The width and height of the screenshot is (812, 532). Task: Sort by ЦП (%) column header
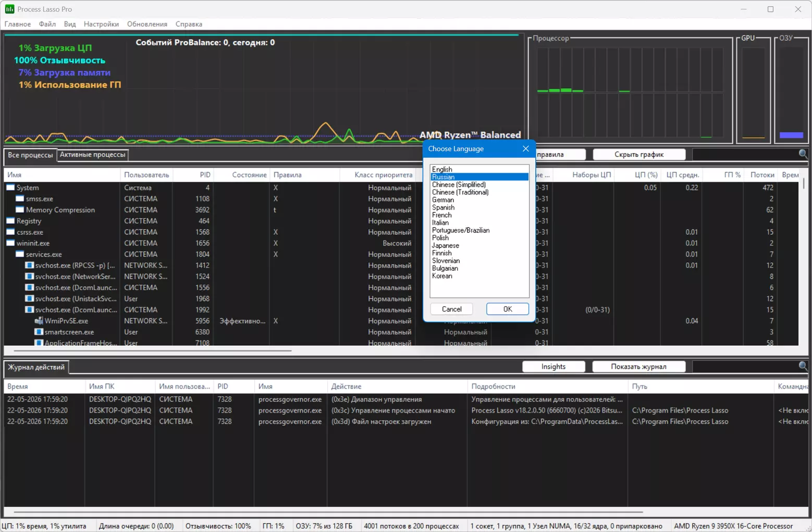coord(638,175)
